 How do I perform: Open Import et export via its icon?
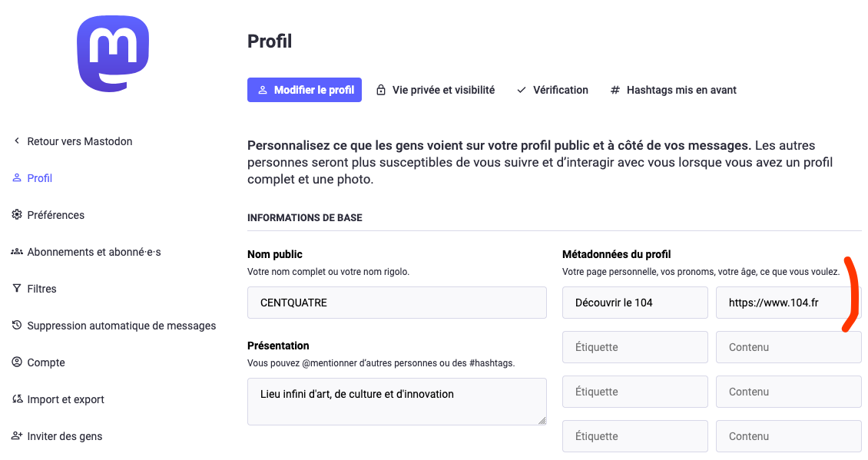coord(17,399)
